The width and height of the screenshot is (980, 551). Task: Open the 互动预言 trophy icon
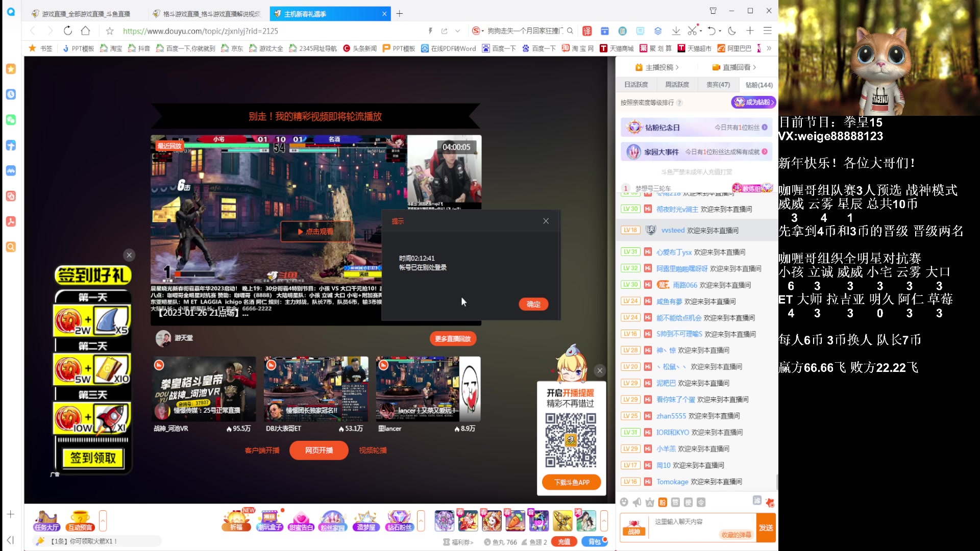pos(80,520)
